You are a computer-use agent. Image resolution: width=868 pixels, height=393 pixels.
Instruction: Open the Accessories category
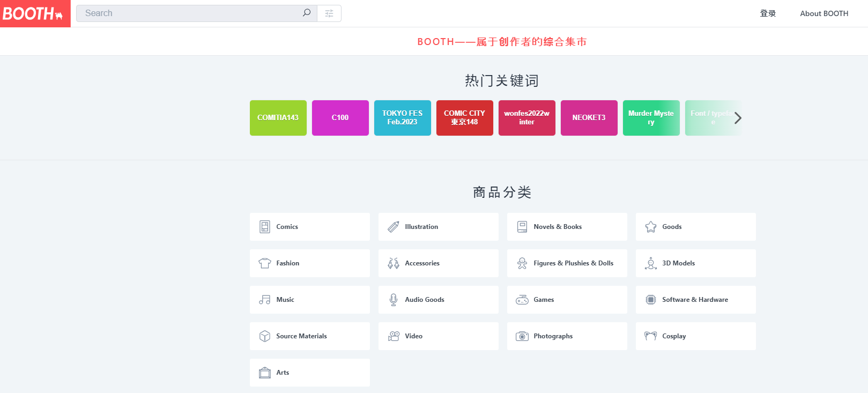pyautogui.click(x=439, y=263)
